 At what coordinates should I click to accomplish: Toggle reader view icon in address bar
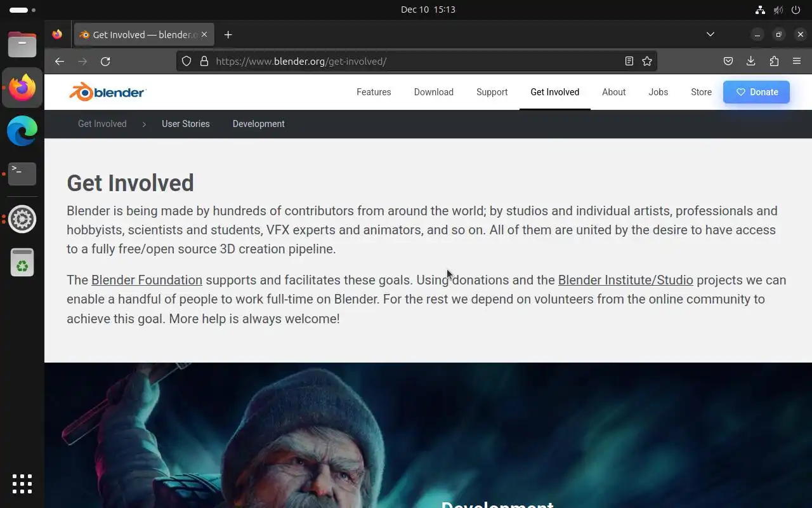click(629, 61)
